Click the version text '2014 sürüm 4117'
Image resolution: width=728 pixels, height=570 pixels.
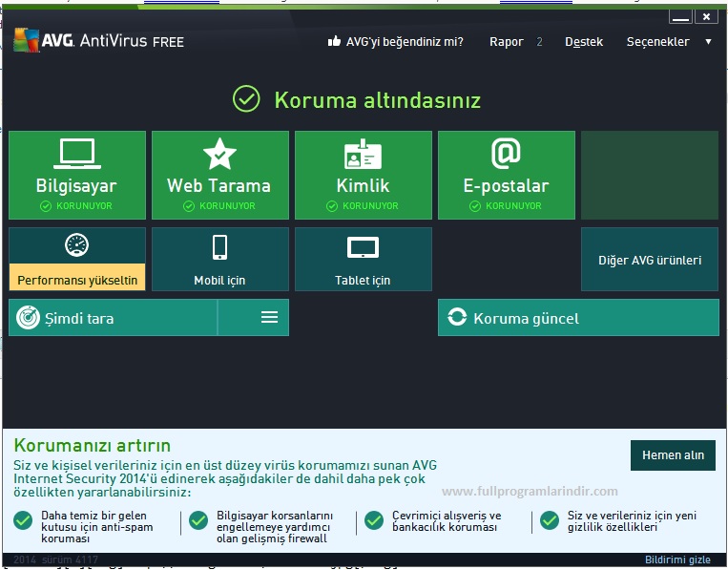click(55, 559)
